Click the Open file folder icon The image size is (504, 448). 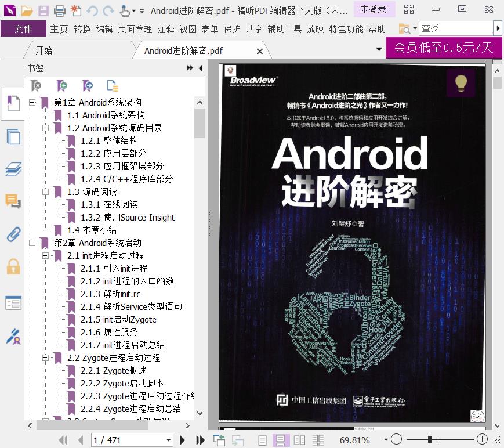point(27,11)
